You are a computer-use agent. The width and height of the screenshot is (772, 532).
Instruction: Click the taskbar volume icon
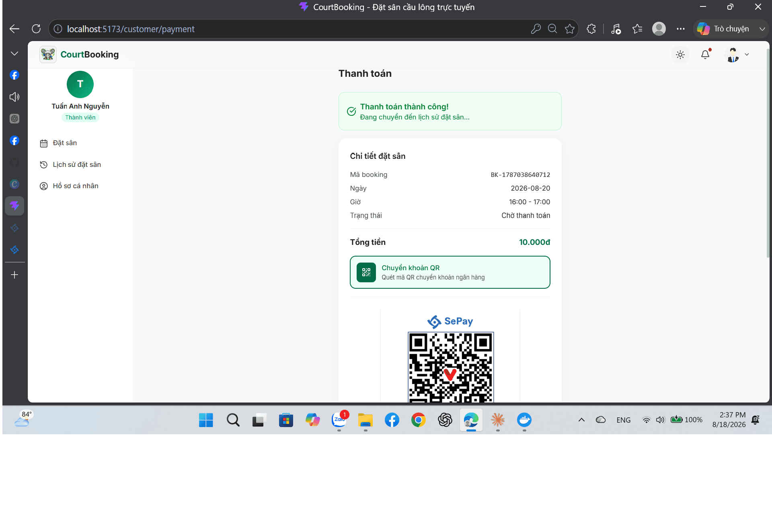coord(660,420)
